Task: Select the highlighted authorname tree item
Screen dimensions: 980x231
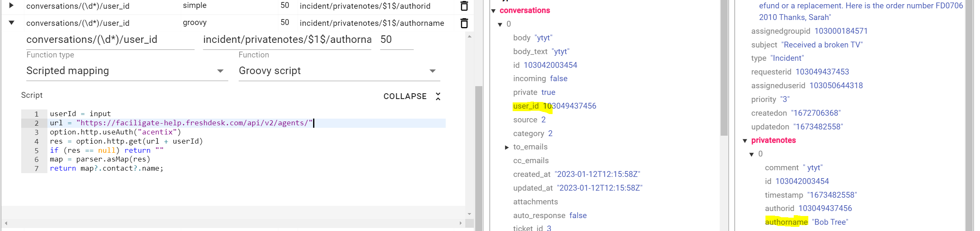Action: click(x=786, y=222)
